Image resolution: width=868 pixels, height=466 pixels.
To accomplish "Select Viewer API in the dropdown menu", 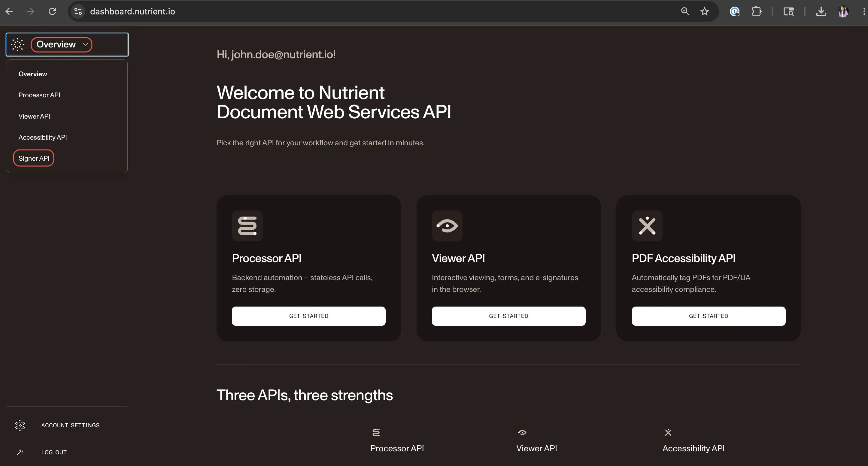I will click(x=34, y=116).
